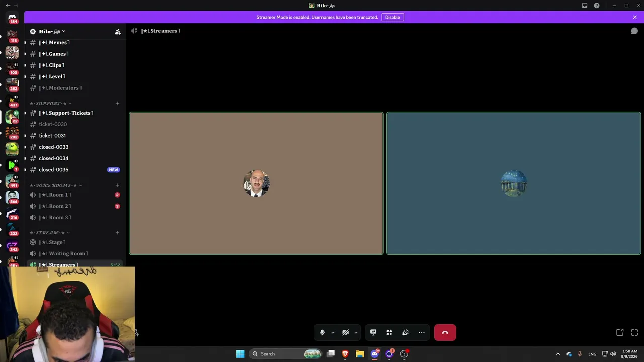The height and width of the screenshot is (362, 644).
Task: Go back using the title bar arrow
Action: [x=8, y=6]
